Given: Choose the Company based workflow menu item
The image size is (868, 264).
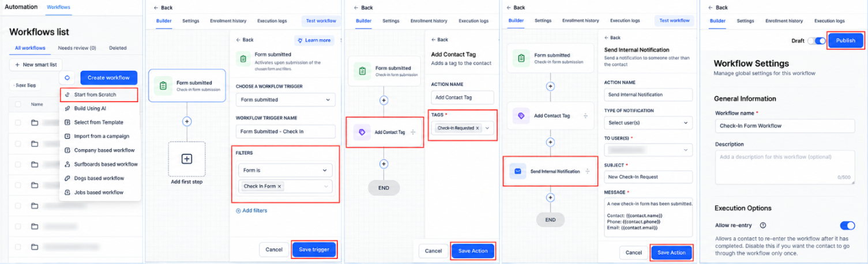Looking at the screenshot, I should pyautogui.click(x=100, y=150).
